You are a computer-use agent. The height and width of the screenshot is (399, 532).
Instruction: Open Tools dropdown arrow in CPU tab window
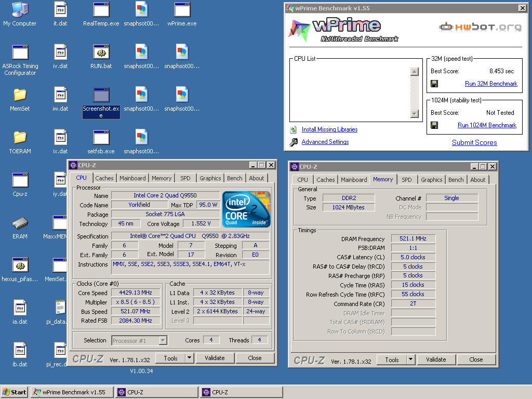(x=189, y=358)
